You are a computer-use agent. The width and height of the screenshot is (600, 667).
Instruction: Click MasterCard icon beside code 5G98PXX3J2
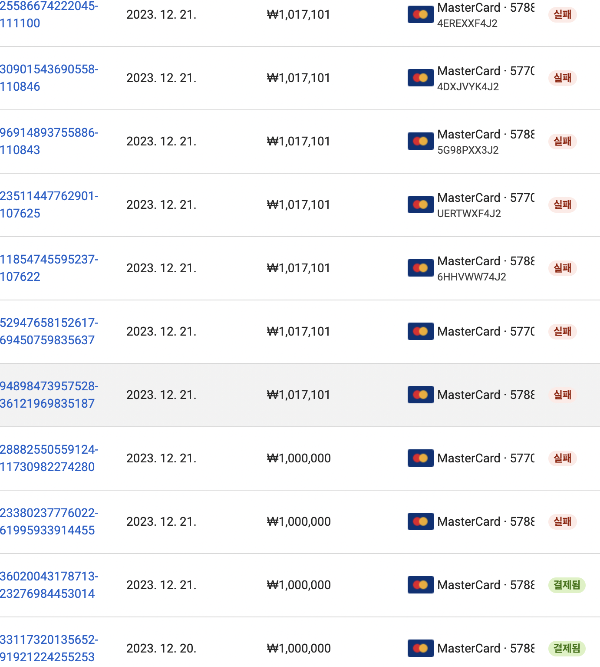coord(420,141)
